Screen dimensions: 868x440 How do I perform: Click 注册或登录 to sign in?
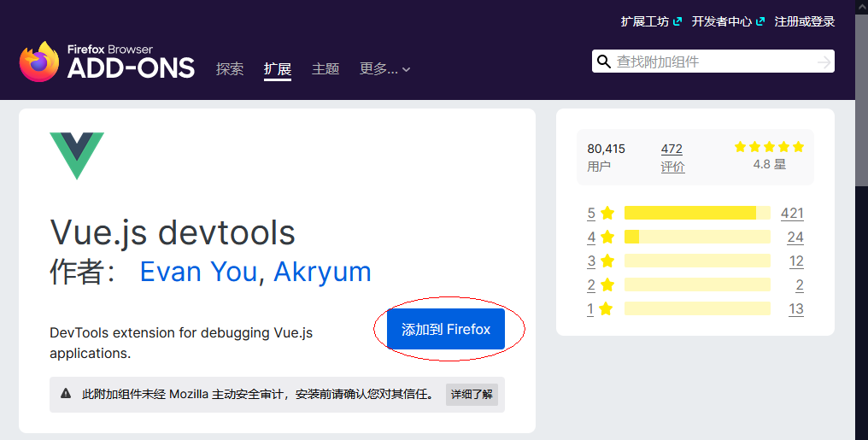(804, 21)
